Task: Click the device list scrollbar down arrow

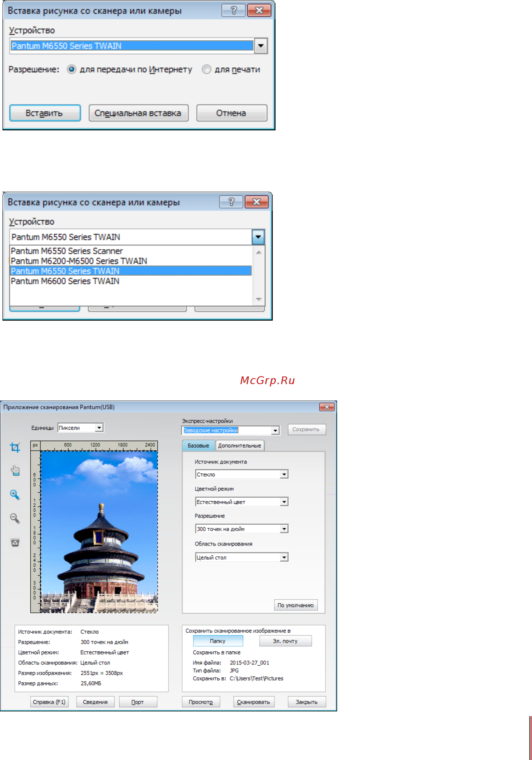Action: (x=259, y=299)
